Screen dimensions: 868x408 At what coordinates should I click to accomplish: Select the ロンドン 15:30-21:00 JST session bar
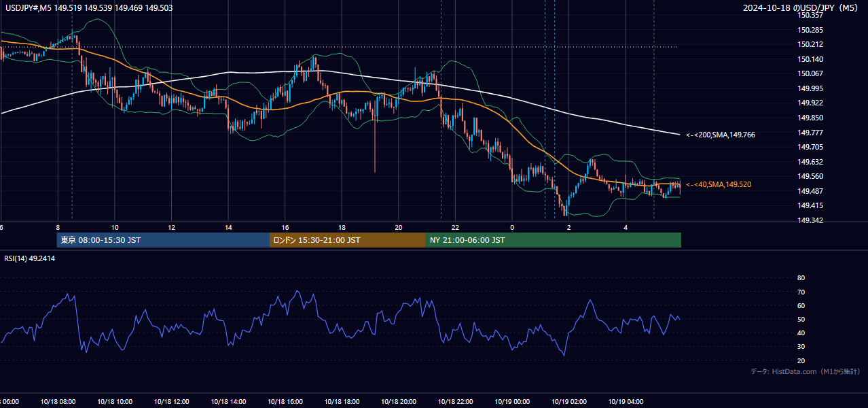coord(348,240)
